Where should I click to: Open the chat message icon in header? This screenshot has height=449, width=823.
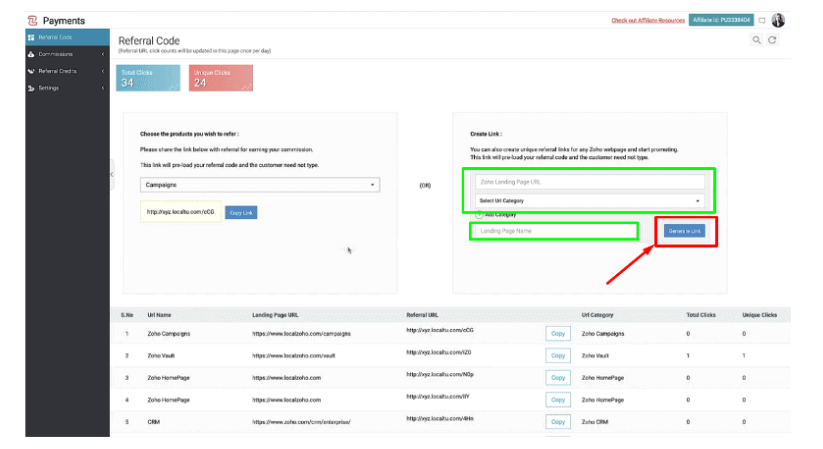coord(762,20)
